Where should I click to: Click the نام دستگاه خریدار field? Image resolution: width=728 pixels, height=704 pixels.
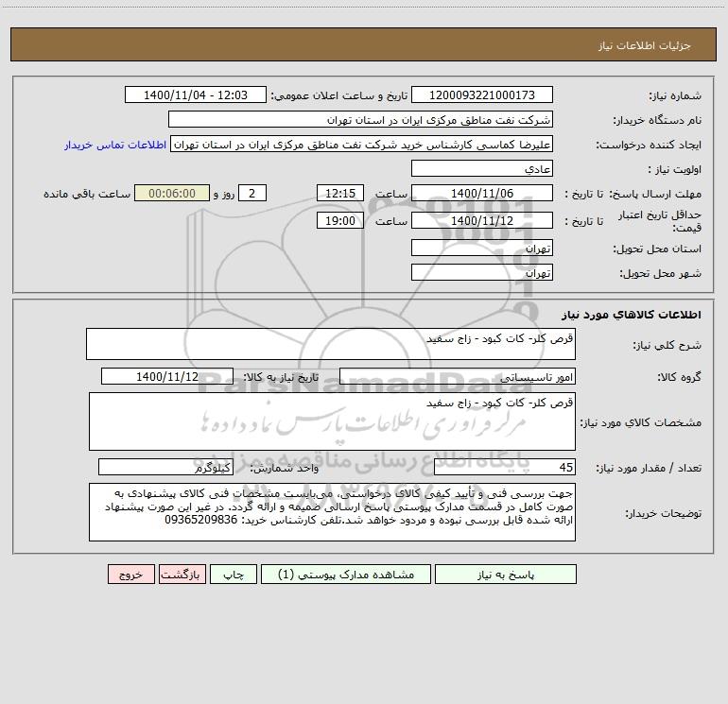coord(360,119)
